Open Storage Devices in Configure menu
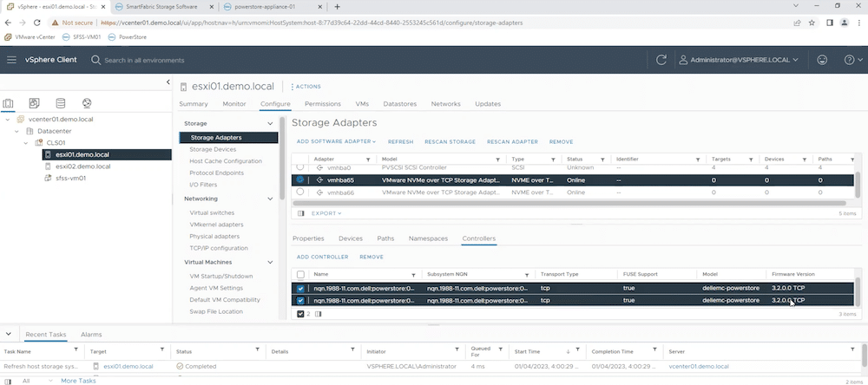 tap(213, 149)
